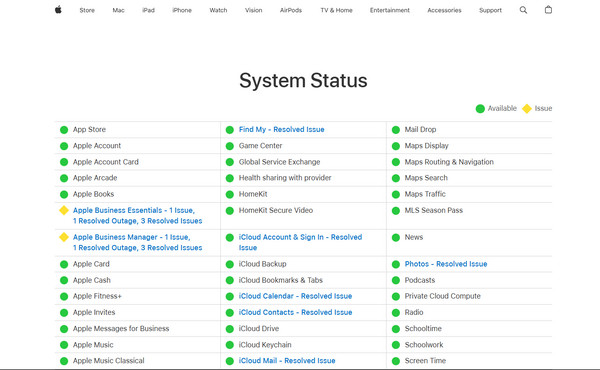Select Private Cloud Compute text

[x=443, y=296]
